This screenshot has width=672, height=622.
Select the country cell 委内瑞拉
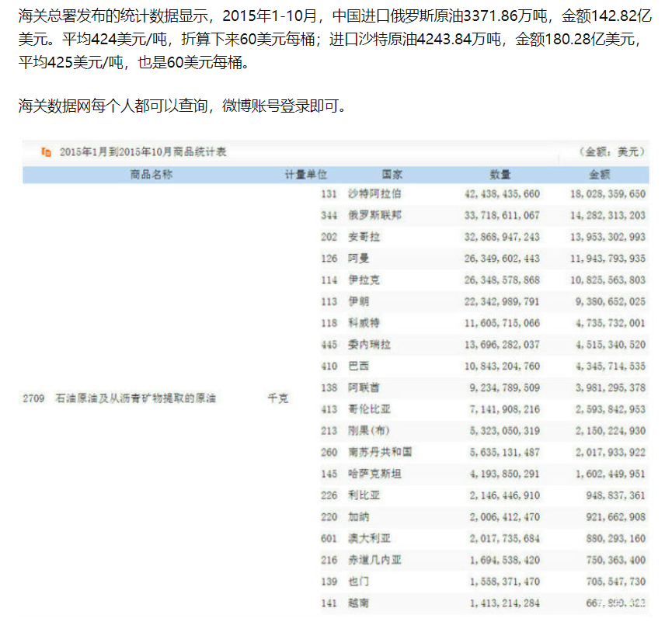point(370,345)
